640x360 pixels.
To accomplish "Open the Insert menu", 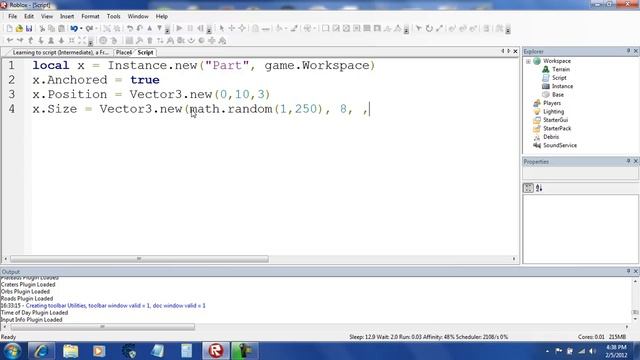I will point(67,16).
